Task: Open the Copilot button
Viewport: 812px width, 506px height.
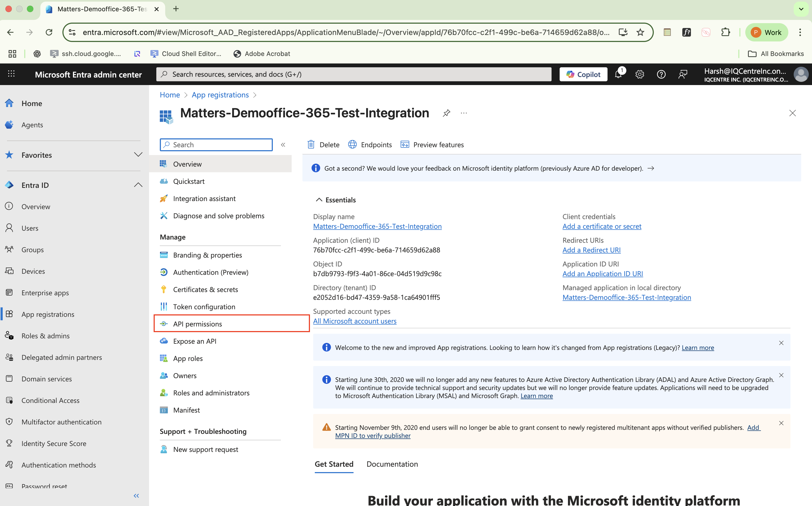Action: [583, 74]
